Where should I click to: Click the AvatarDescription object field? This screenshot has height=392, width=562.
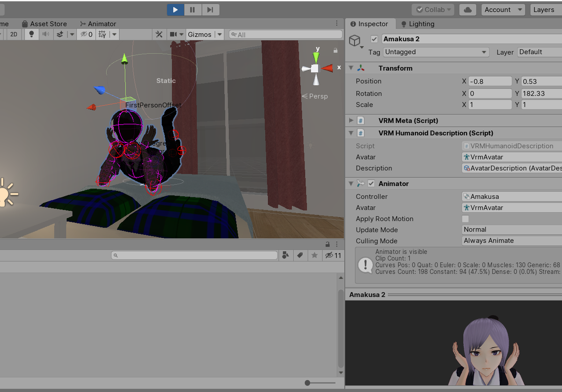pyautogui.click(x=512, y=168)
